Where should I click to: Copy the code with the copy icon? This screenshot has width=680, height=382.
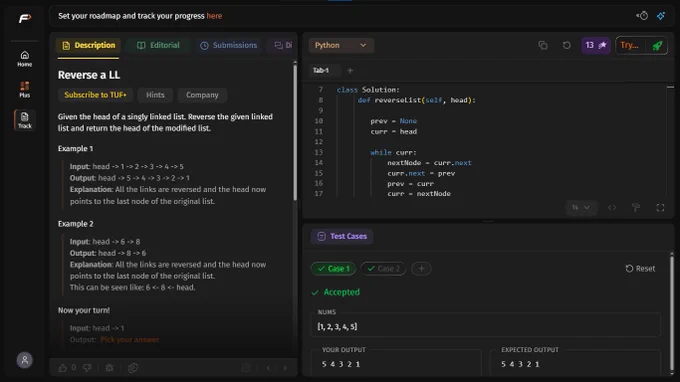click(543, 45)
